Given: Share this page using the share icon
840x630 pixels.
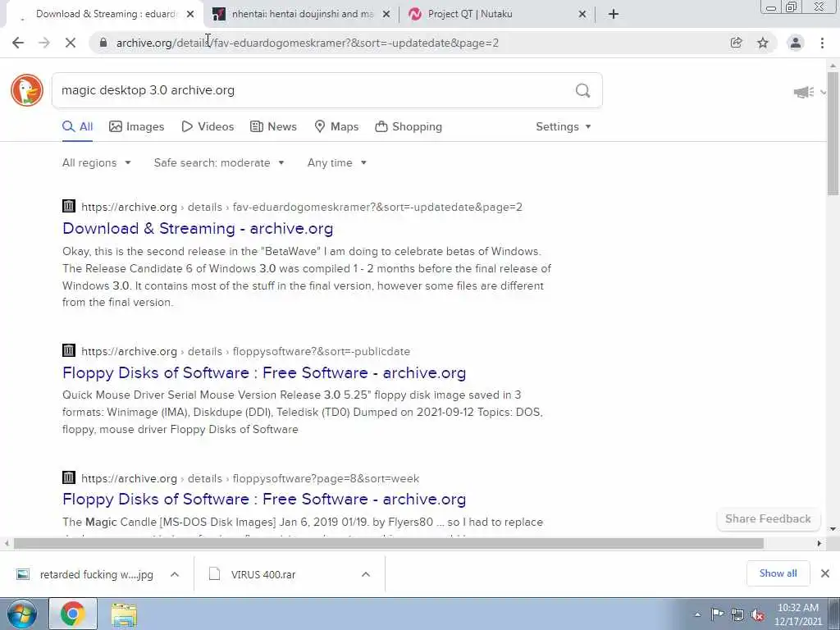Looking at the screenshot, I should tap(736, 43).
